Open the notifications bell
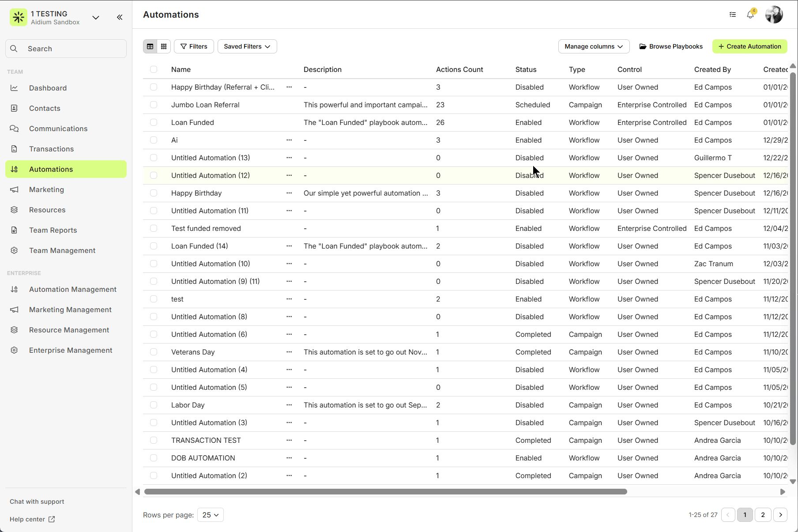The image size is (798, 532). (x=750, y=15)
